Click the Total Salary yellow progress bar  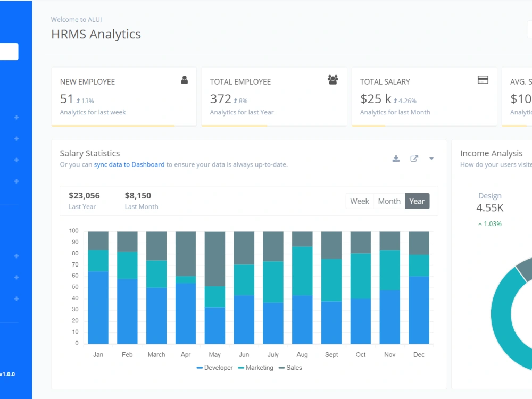369,126
